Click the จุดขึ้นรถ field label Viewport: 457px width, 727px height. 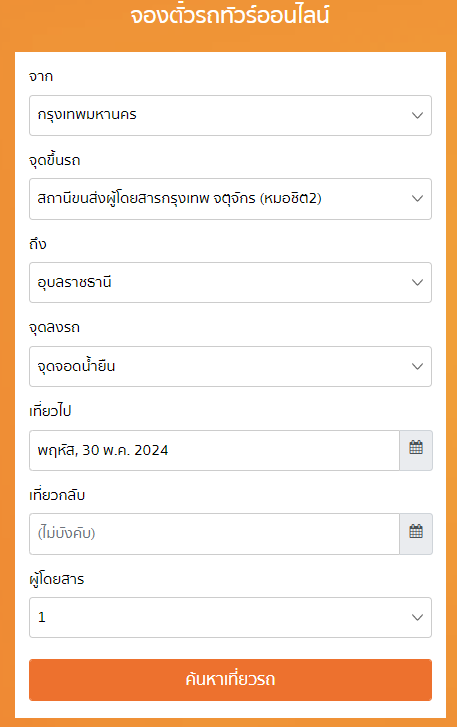pos(55,160)
